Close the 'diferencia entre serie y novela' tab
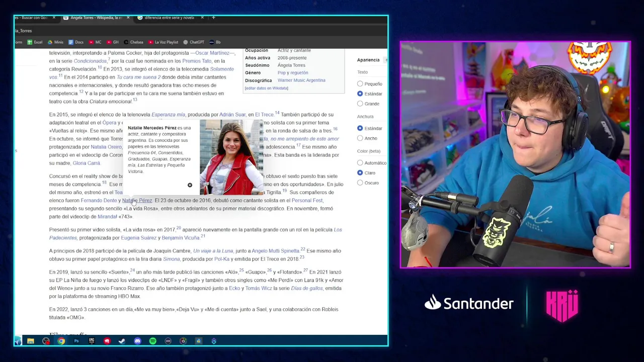This screenshot has height=362, width=644. point(203,18)
